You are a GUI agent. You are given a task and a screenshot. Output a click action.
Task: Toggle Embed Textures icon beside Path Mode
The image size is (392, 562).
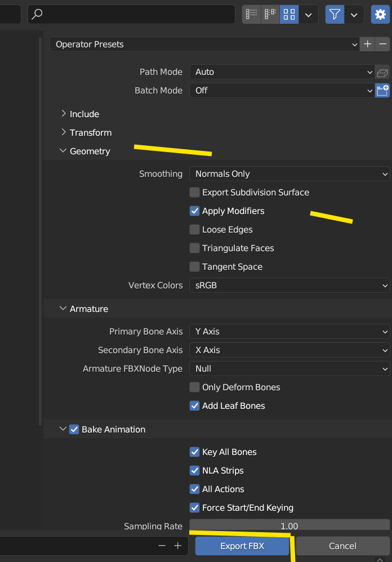click(x=382, y=72)
